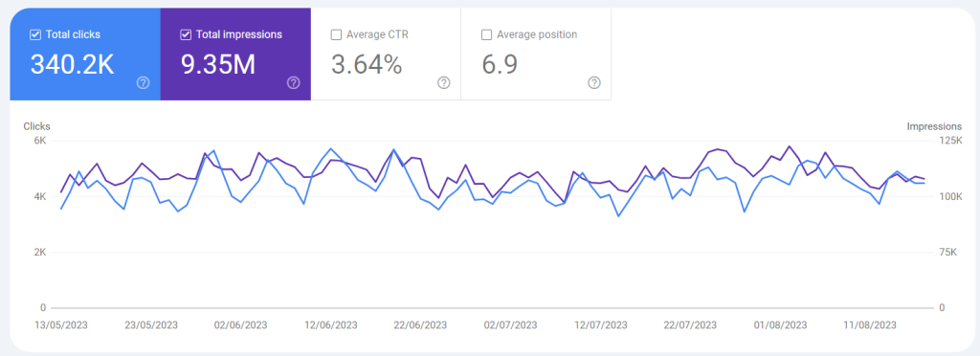
Task: Select the 3.64% Average CTR card
Action: coord(386,55)
